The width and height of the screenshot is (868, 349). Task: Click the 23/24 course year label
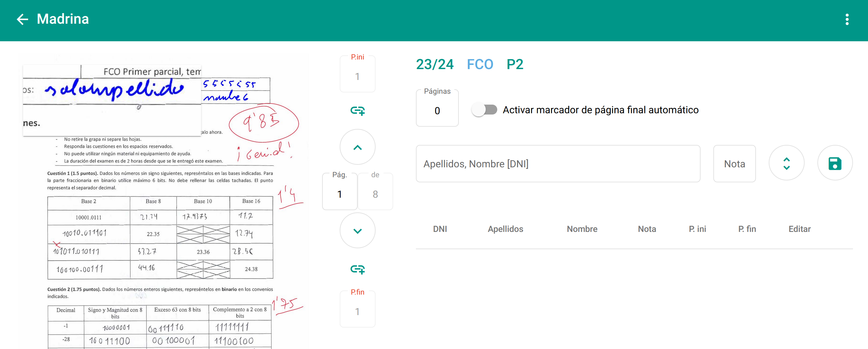pyautogui.click(x=435, y=64)
